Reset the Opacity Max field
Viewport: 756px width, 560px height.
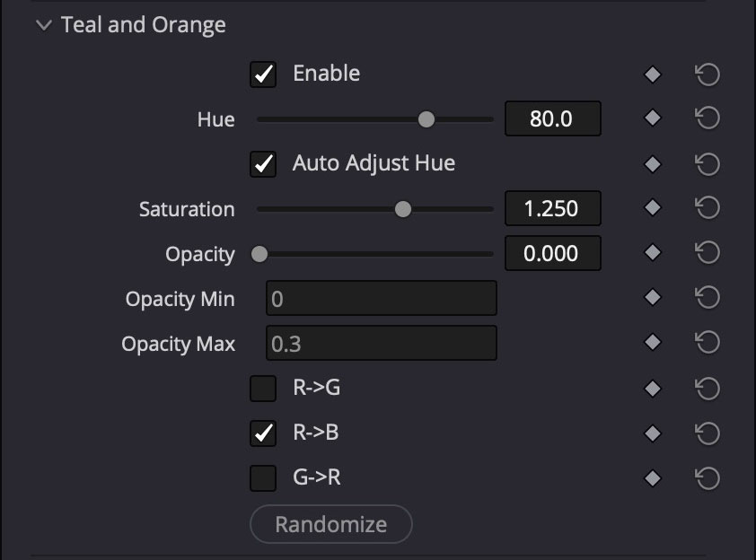tap(708, 344)
